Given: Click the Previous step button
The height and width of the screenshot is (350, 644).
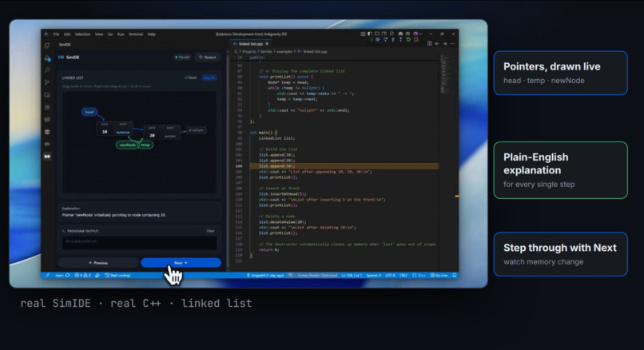Looking at the screenshot, I should [x=98, y=263].
